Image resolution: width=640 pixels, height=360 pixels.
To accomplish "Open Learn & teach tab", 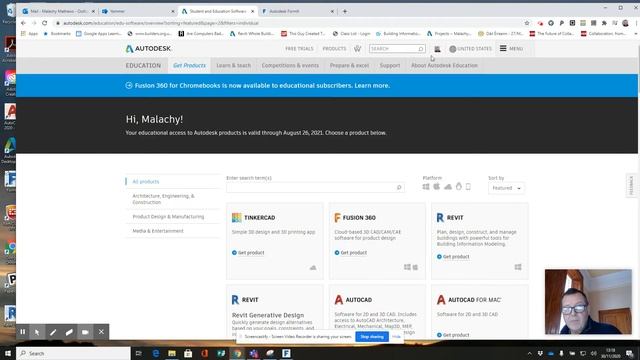I will pyautogui.click(x=233, y=65).
